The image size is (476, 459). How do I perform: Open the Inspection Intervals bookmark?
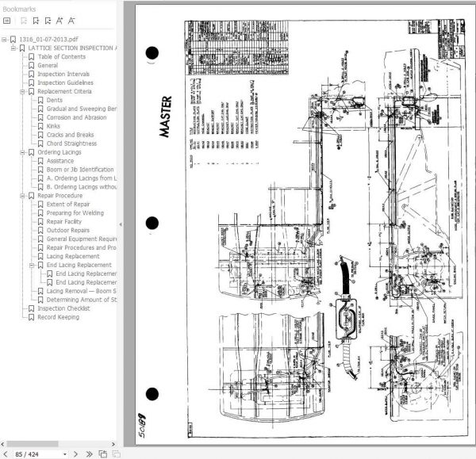(63, 74)
